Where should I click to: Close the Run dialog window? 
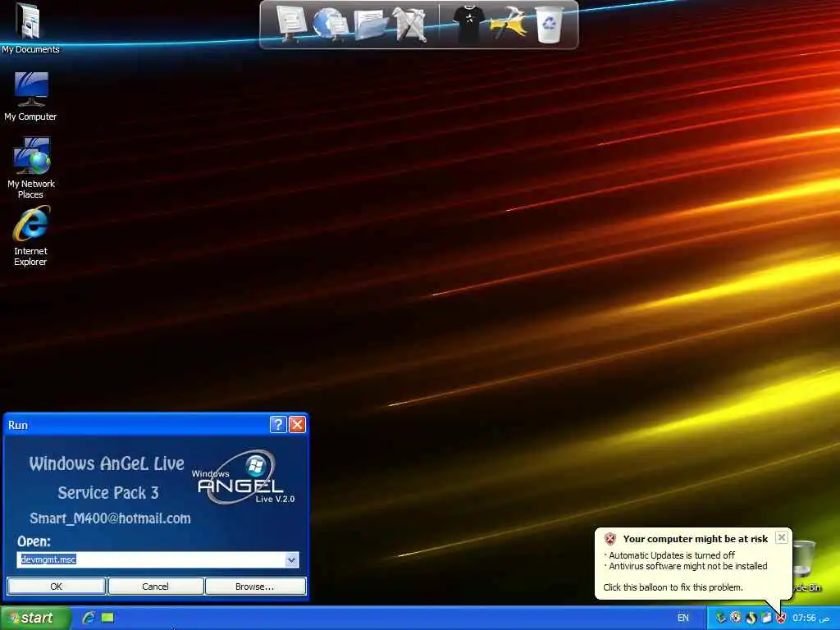pyautogui.click(x=297, y=425)
